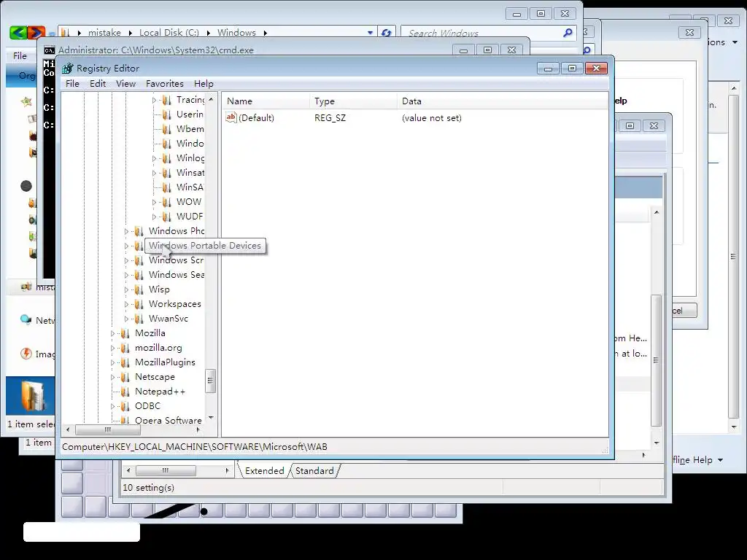747x560 pixels.
Task: Select the Notepad++ registry key
Action: pos(160,392)
